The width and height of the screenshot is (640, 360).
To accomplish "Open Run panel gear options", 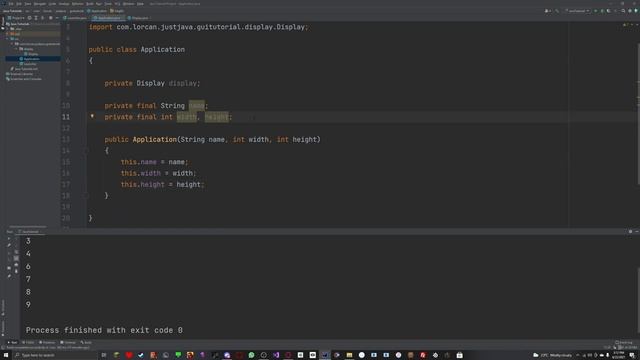I will (630, 231).
